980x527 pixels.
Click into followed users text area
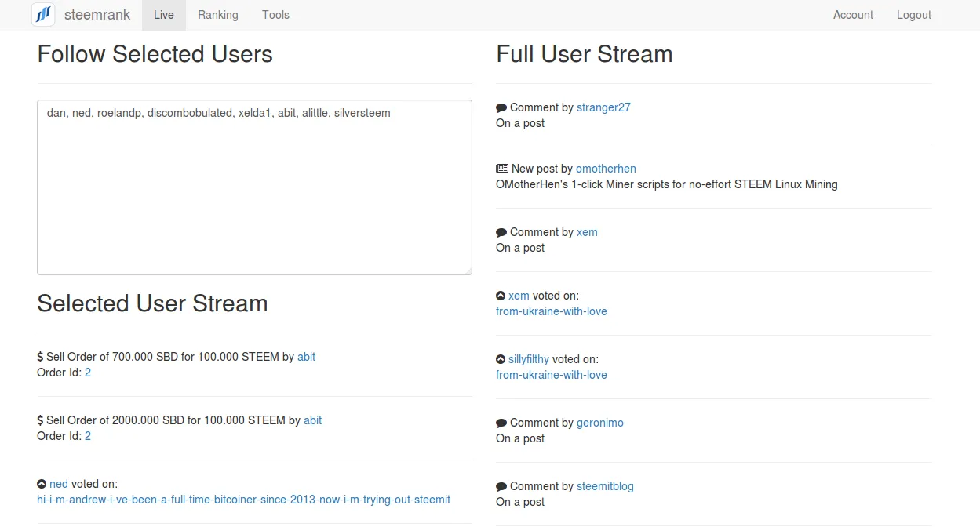pyautogui.click(x=254, y=187)
